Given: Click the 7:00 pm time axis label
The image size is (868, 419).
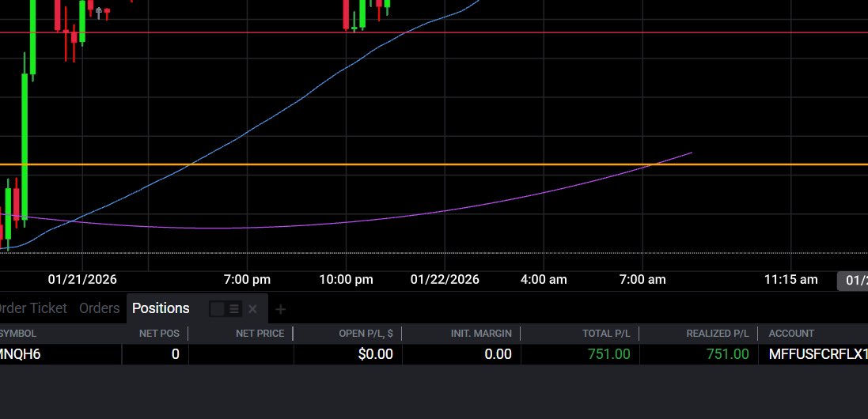Looking at the screenshot, I should click(247, 279).
